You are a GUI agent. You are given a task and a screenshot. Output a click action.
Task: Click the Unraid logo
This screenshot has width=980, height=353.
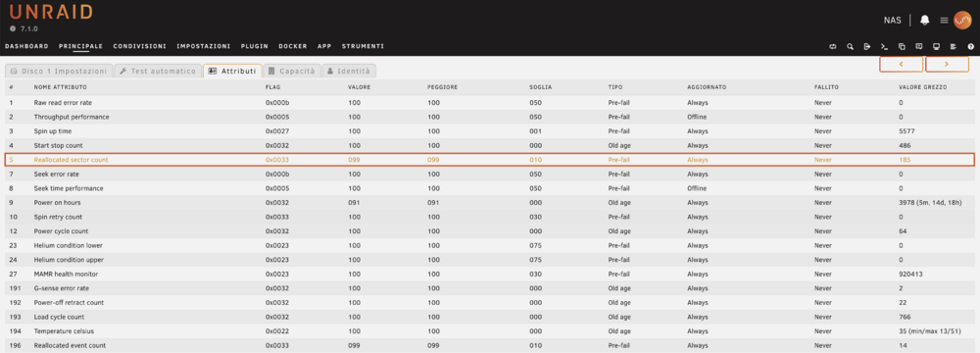(51, 12)
